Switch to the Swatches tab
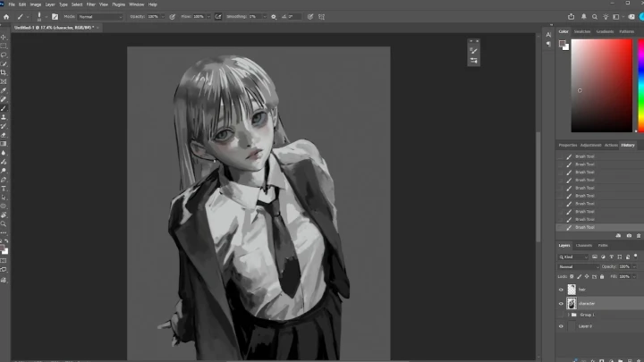The height and width of the screenshot is (362, 644). (x=582, y=31)
